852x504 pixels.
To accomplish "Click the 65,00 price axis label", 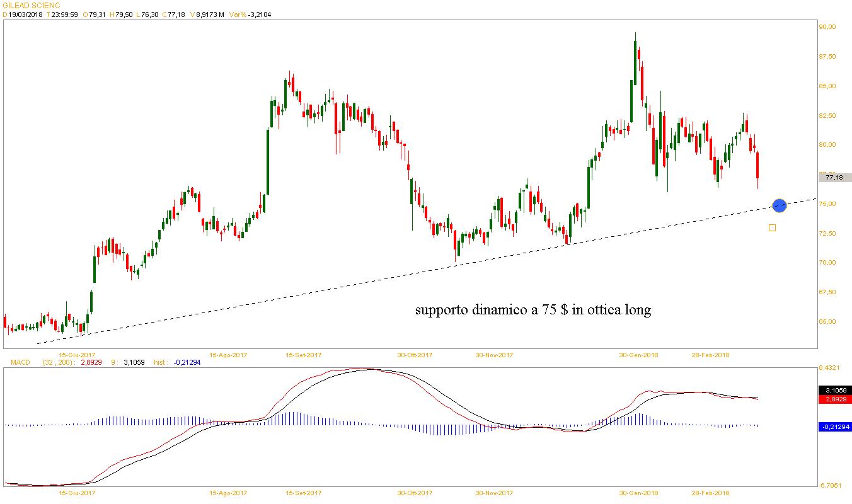I will [827, 321].
